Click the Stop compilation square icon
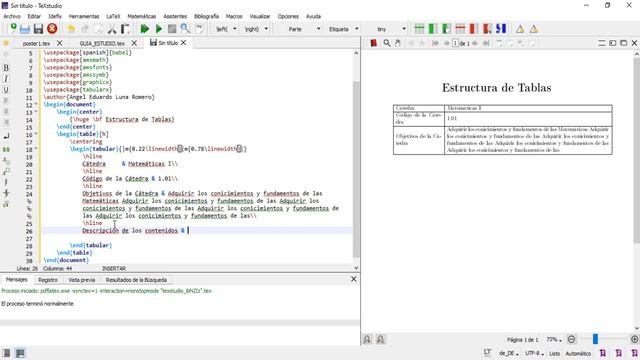Image resolution: width=640 pixels, height=360 pixels. 172,29
